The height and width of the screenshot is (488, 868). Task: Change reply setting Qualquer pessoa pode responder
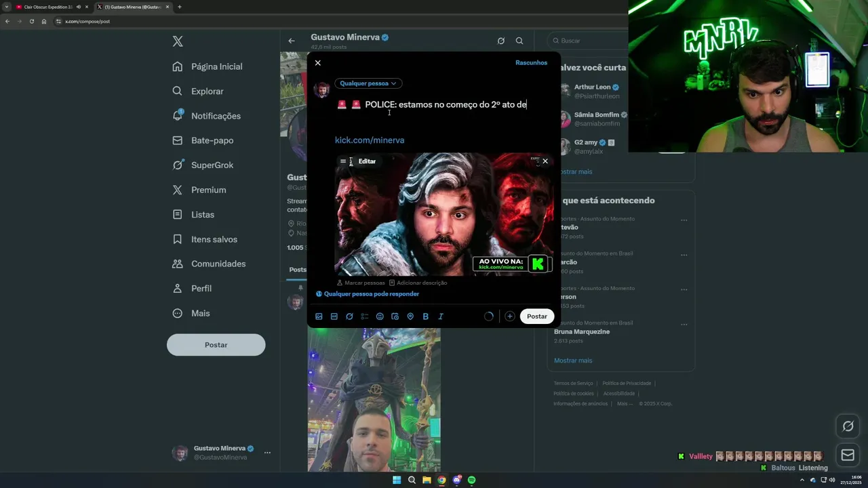tap(368, 294)
